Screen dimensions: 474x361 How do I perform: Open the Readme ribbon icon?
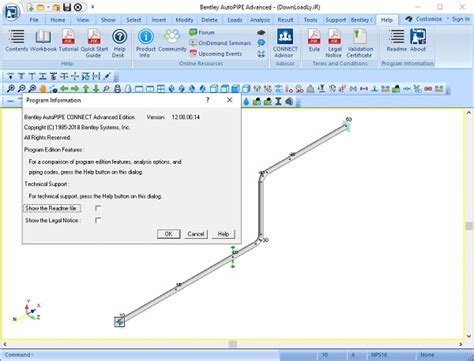point(396,40)
